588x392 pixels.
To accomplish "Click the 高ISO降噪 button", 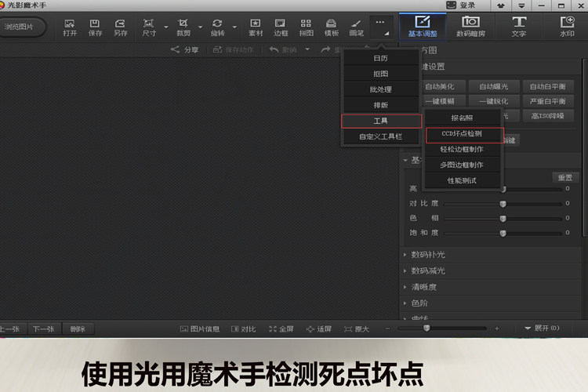I will [548, 116].
